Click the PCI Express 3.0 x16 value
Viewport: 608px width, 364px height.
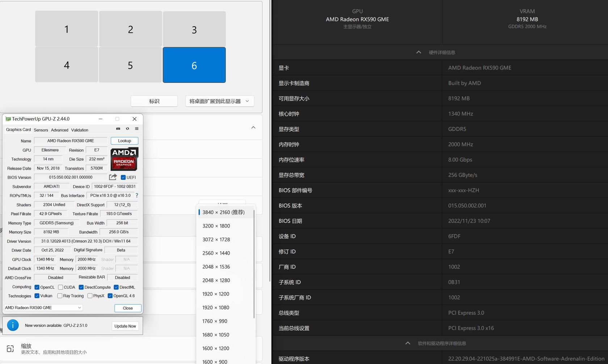tap(471, 328)
